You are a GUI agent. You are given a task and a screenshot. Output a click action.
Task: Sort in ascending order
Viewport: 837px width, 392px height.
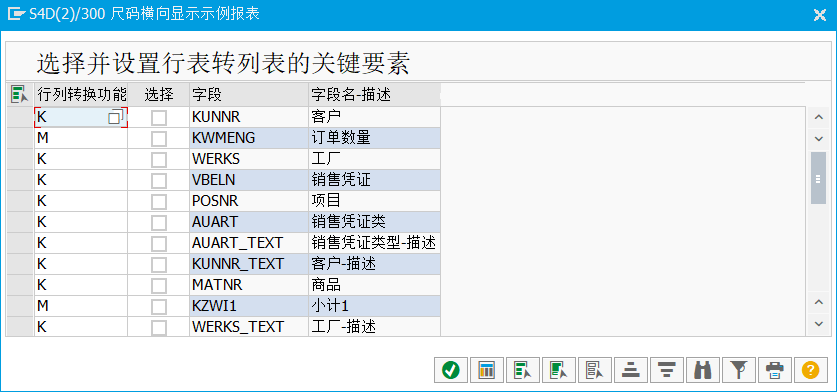tap(630, 370)
